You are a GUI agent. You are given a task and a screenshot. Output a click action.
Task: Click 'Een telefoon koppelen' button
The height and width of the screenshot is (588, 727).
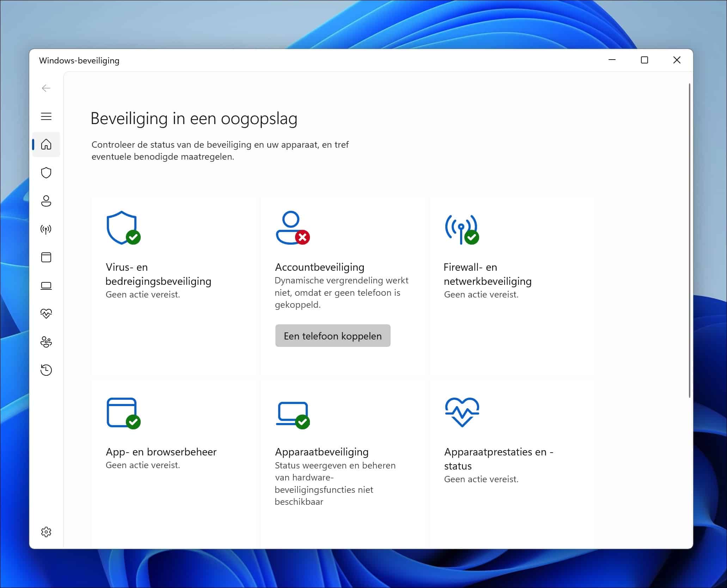tap(333, 336)
